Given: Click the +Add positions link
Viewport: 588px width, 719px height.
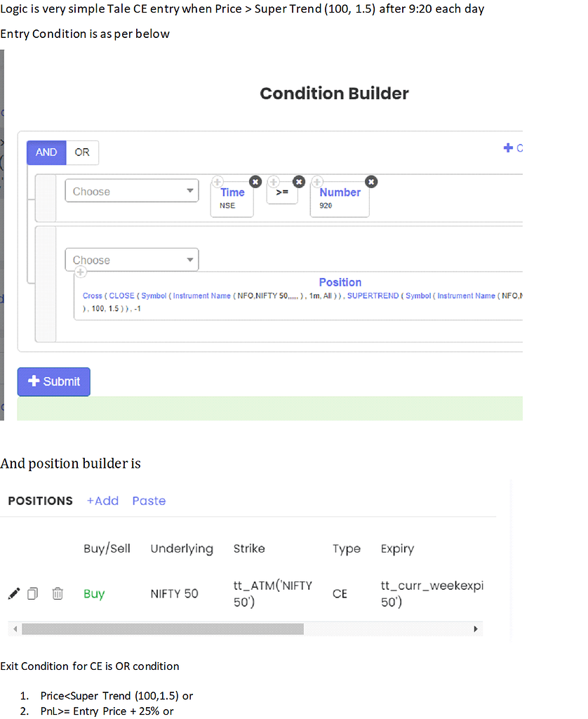Looking at the screenshot, I should pyautogui.click(x=102, y=501).
